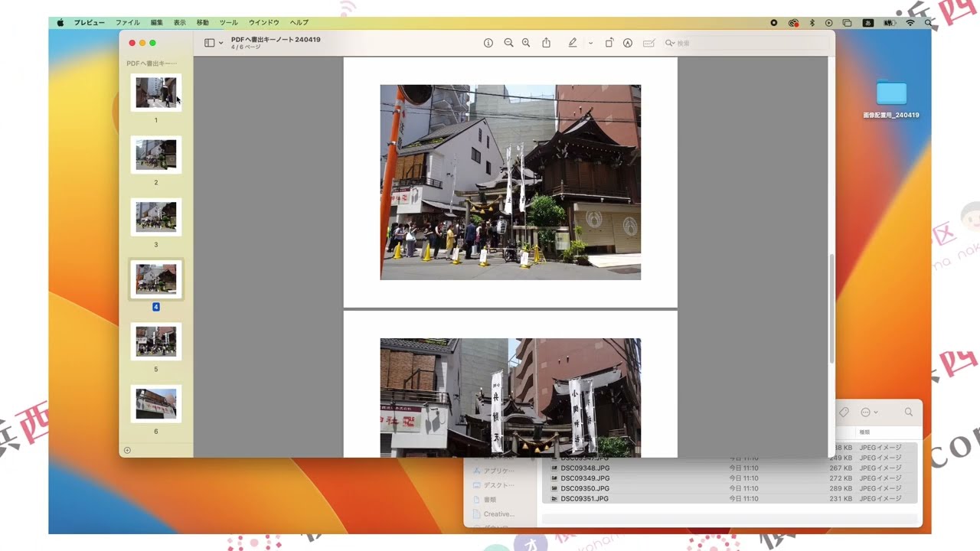The image size is (980, 551).
Task: Select the highlight pen tool
Action: (x=573, y=43)
